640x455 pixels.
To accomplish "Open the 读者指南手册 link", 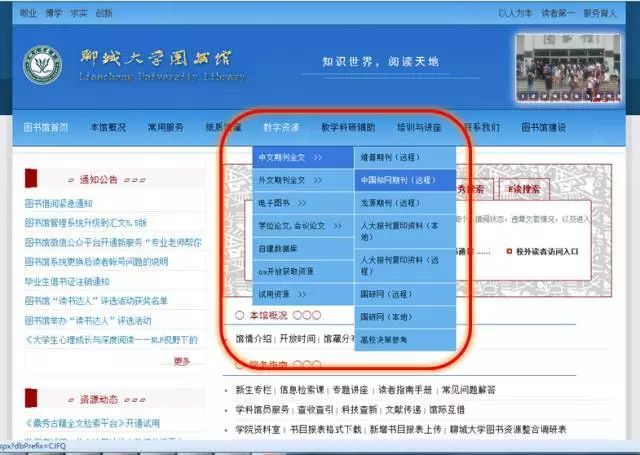I will (x=405, y=390).
